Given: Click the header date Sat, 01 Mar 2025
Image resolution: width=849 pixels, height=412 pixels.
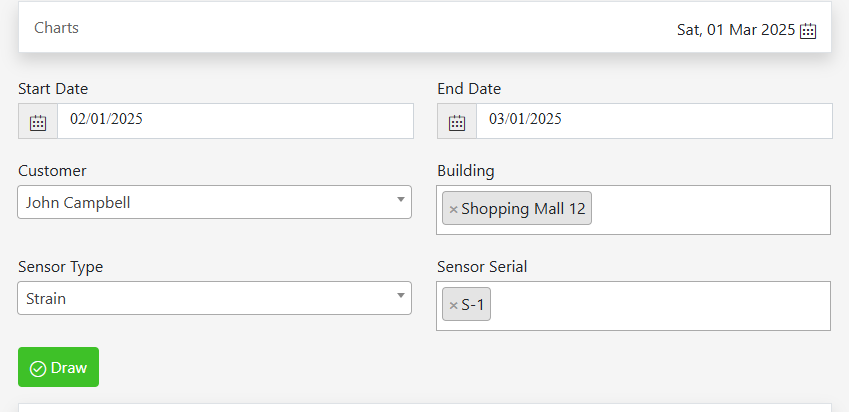Looking at the screenshot, I should tap(735, 30).
